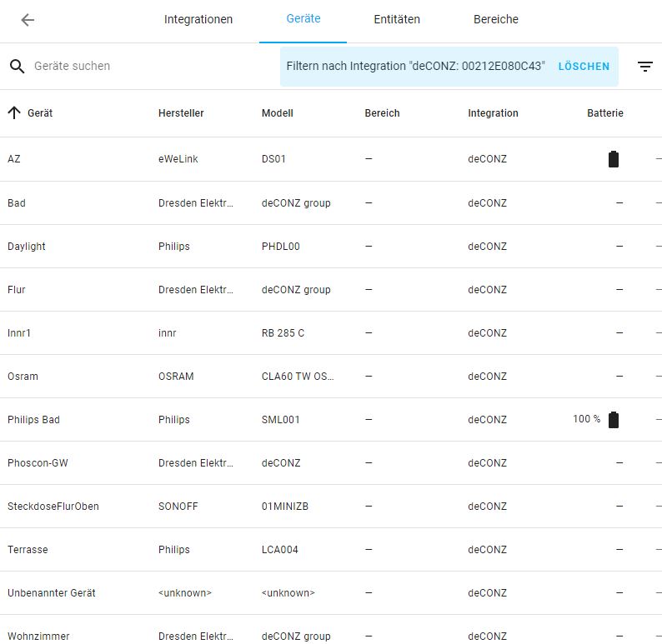Image resolution: width=662 pixels, height=644 pixels.
Task: Click the back arrow icon
Action: (28, 20)
